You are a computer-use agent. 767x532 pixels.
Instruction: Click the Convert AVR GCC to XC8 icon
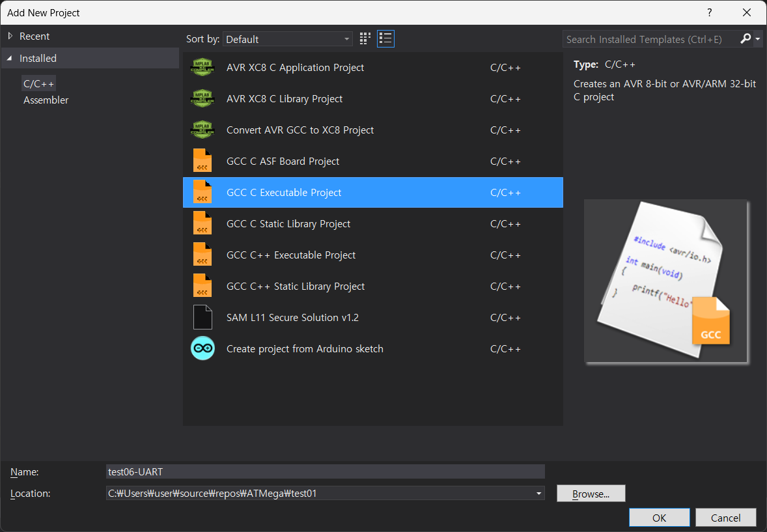tap(202, 130)
